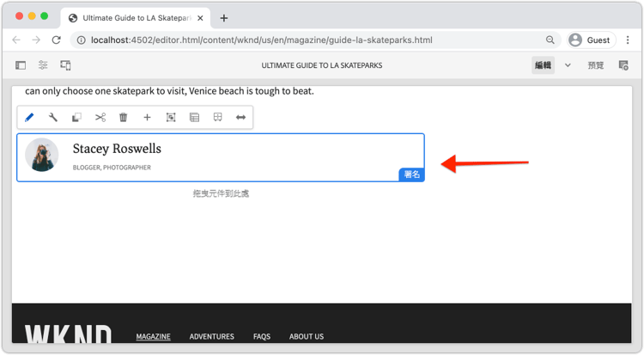Open Configure wrench icon in component toolbar
Screen dimensions: 644x355
point(53,118)
